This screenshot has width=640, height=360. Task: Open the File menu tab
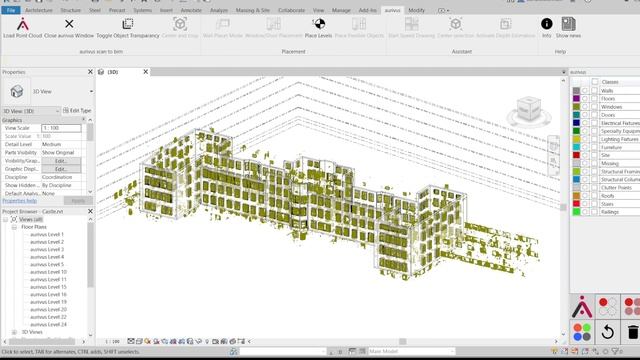11,10
